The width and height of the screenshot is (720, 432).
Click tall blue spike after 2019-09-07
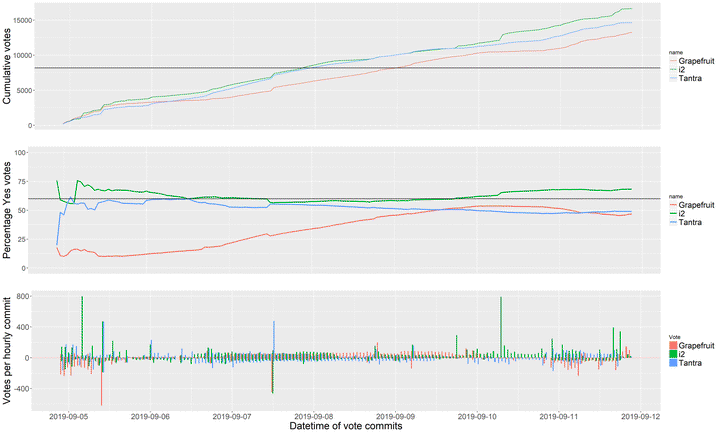click(x=274, y=339)
